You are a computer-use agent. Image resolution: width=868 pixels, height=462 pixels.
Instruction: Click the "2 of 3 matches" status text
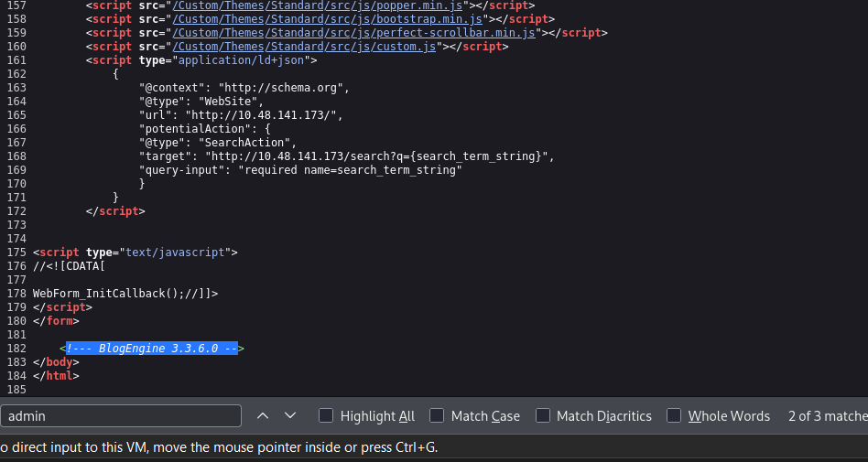(x=826, y=416)
